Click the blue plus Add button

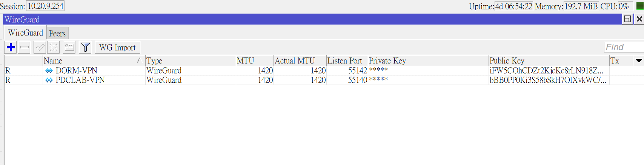(11, 47)
